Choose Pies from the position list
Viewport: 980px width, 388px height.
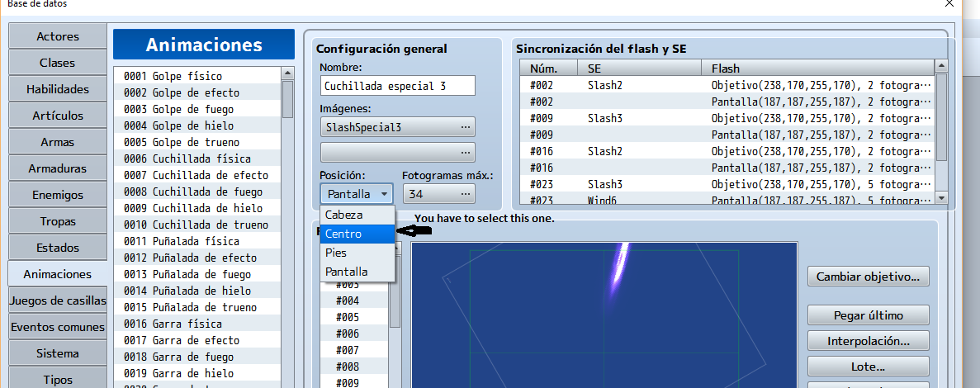(x=357, y=253)
